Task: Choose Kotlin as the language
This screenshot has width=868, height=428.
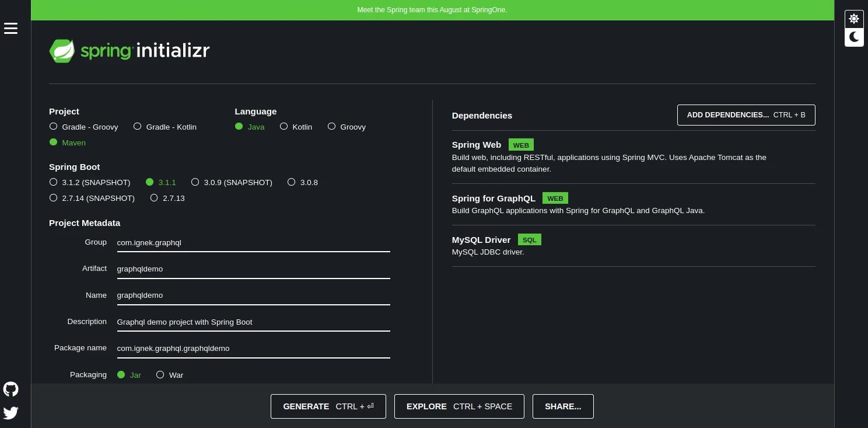Action: tap(296, 127)
